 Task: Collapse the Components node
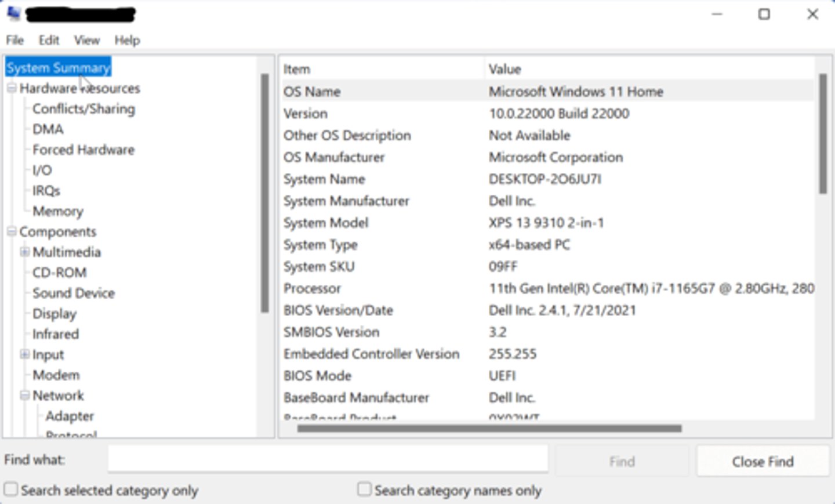tap(12, 231)
